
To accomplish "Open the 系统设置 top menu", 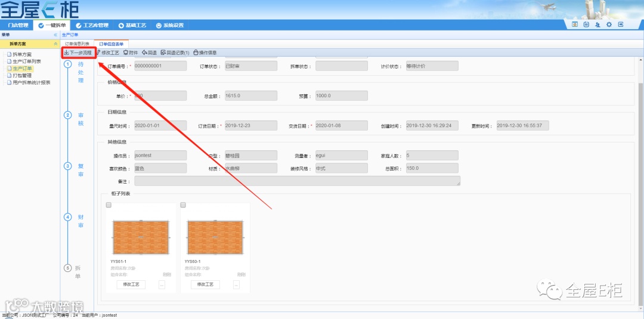I will click(169, 26).
